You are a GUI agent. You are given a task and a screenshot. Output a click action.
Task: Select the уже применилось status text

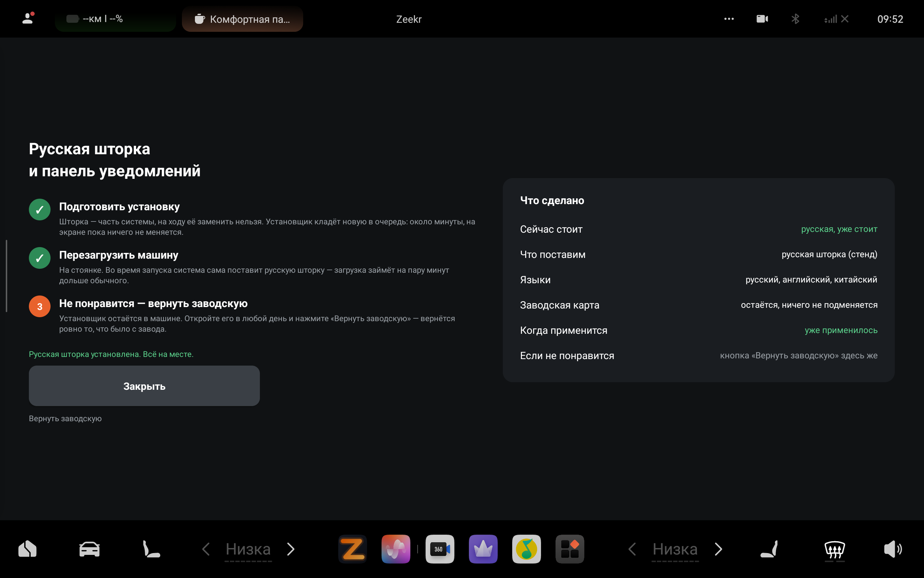(x=841, y=330)
